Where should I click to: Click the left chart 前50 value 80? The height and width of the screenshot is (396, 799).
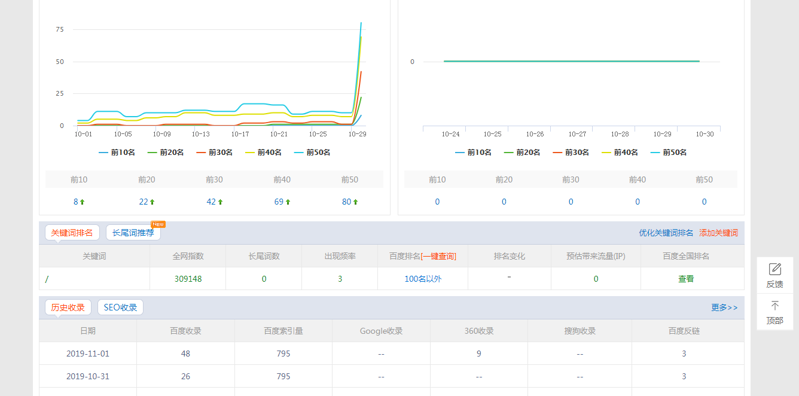click(x=347, y=202)
